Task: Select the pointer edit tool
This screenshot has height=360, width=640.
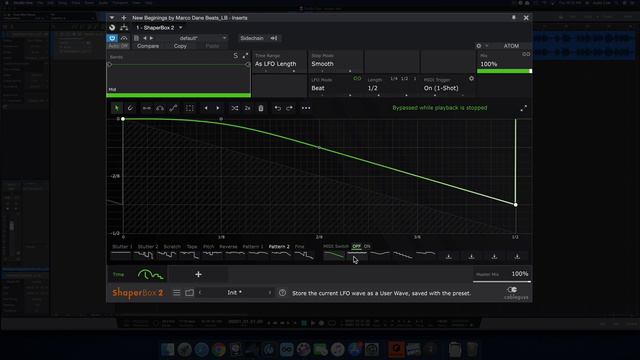Action: 116,108
